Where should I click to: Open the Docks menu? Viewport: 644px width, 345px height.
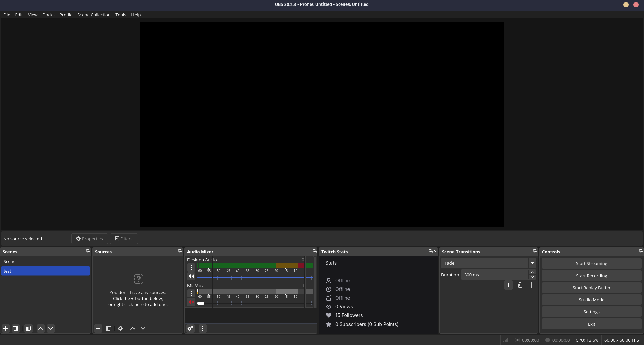pos(48,15)
